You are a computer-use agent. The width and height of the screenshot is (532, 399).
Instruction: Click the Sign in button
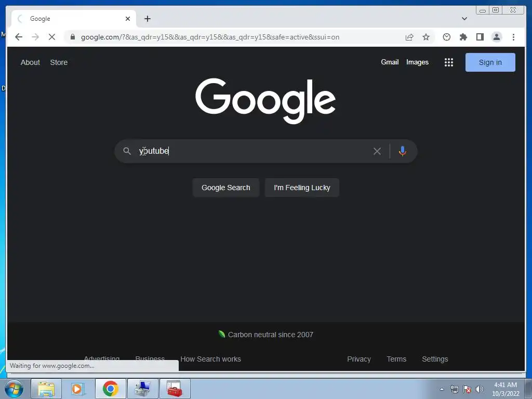click(x=490, y=62)
